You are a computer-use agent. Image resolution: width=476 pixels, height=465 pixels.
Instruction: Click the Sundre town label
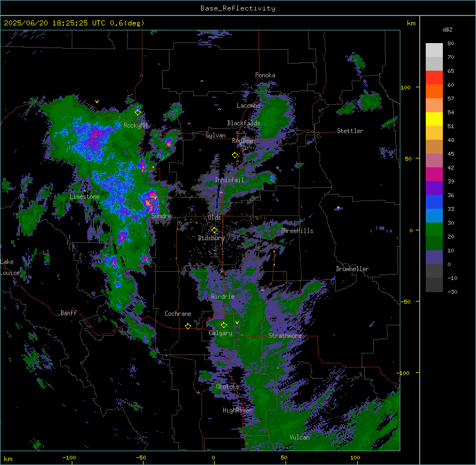(x=161, y=216)
